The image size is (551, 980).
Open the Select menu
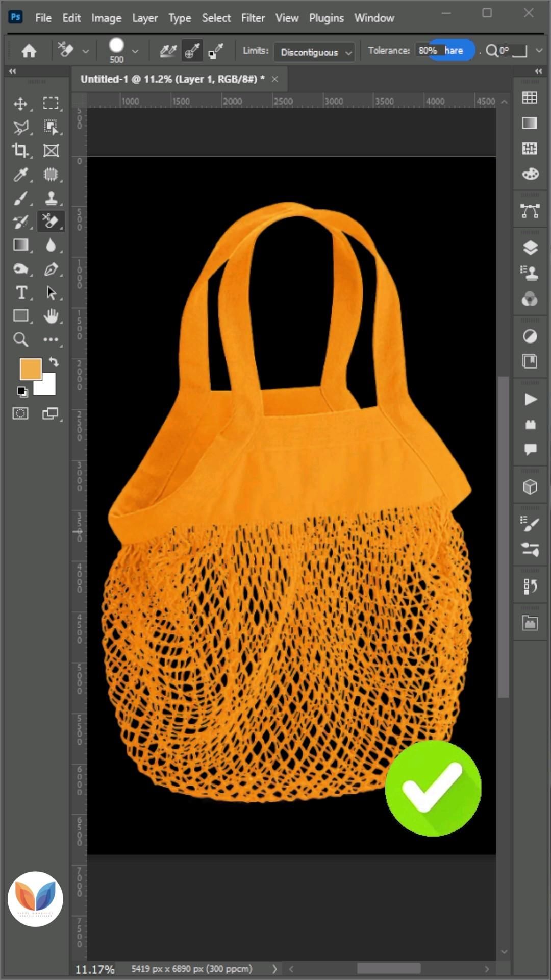216,18
